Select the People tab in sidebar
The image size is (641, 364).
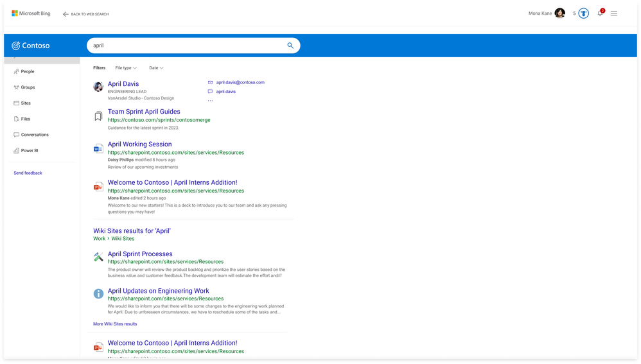point(24,71)
